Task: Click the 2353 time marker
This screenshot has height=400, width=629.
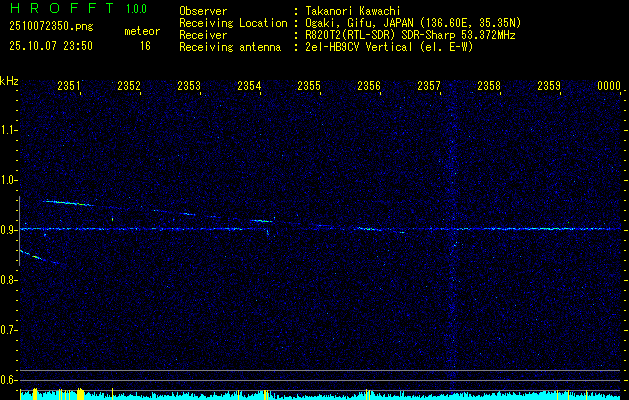Action: point(189,86)
